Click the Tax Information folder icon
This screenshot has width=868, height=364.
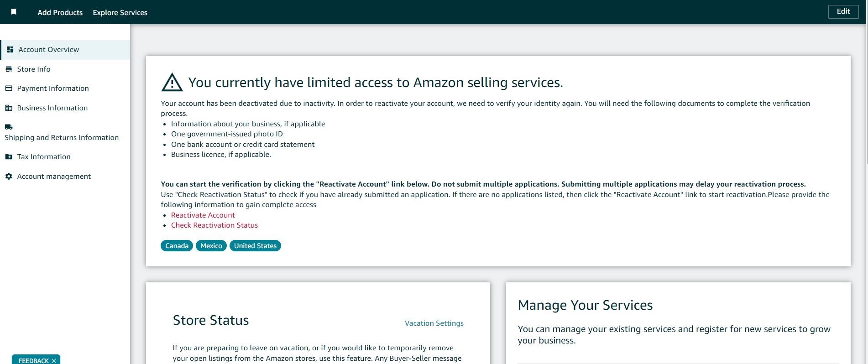[x=9, y=156]
